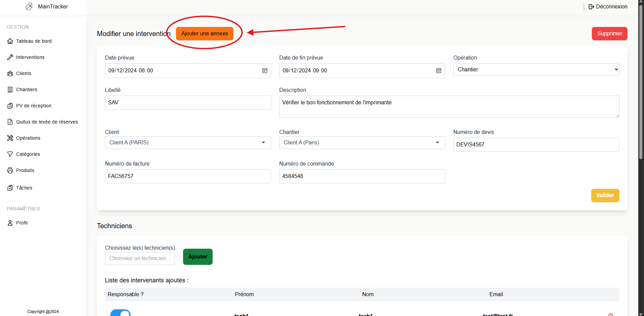Open calendar picker for Date de fin prévue
Image resolution: width=644 pixels, height=316 pixels.
[x=439, y=71]
